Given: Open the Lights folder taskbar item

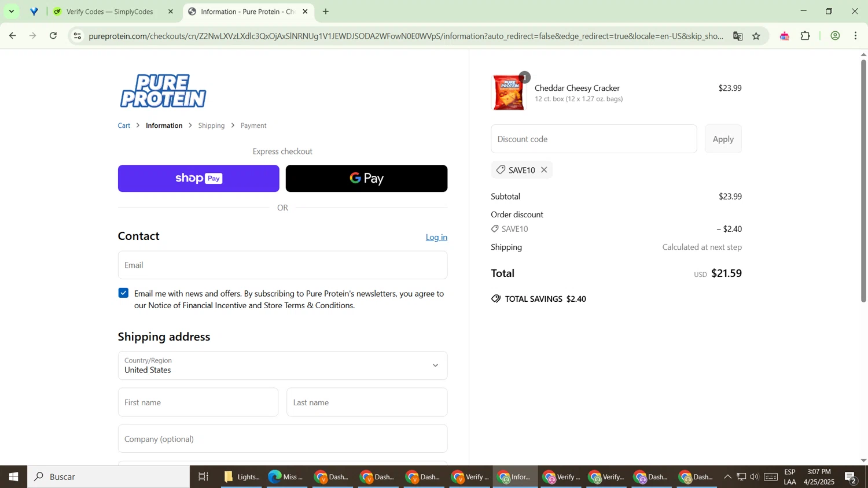Looking at the screenshot, I should click(242, 477).
